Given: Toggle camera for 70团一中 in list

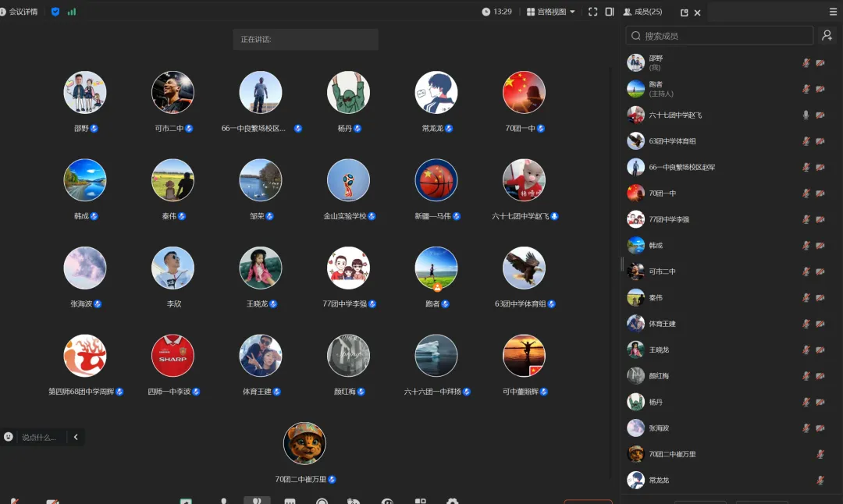Looking at the screenshot, I should pos(820,193).
